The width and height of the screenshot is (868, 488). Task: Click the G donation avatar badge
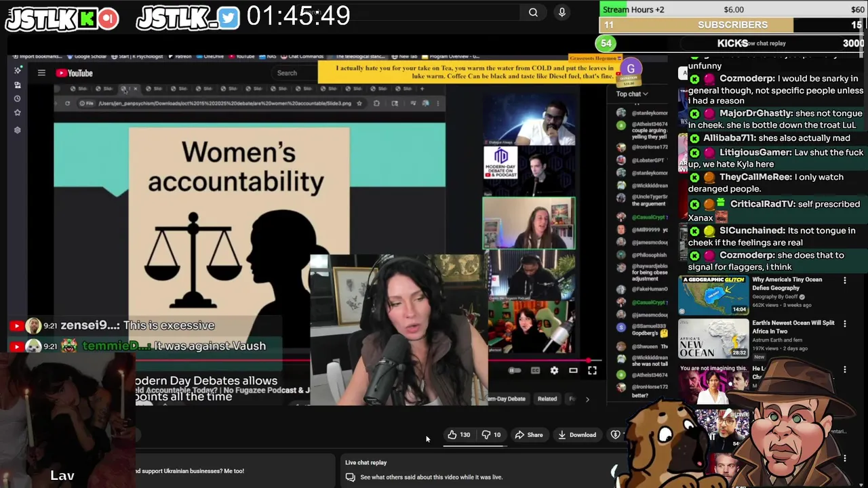631,68
